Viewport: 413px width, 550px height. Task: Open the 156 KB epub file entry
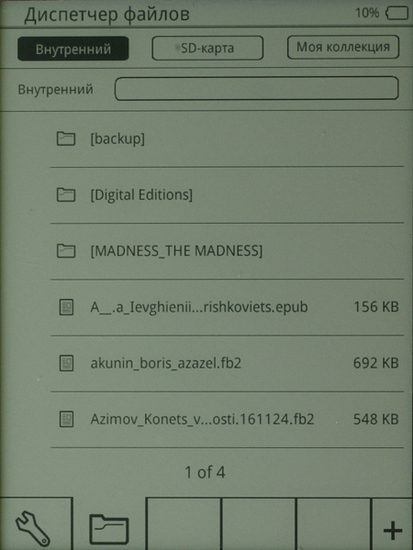click(227, 307)
